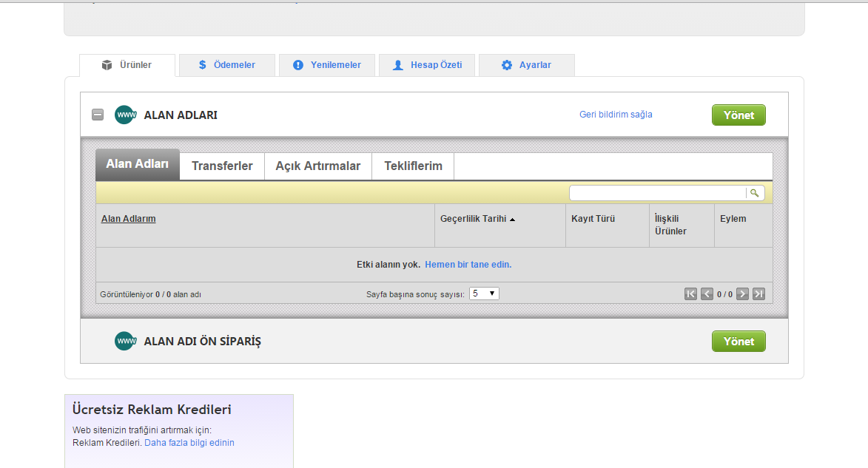Click the sort arrow beside Geçerlilik Tarihi
868x468 pixels.
[x=513, y=220]
